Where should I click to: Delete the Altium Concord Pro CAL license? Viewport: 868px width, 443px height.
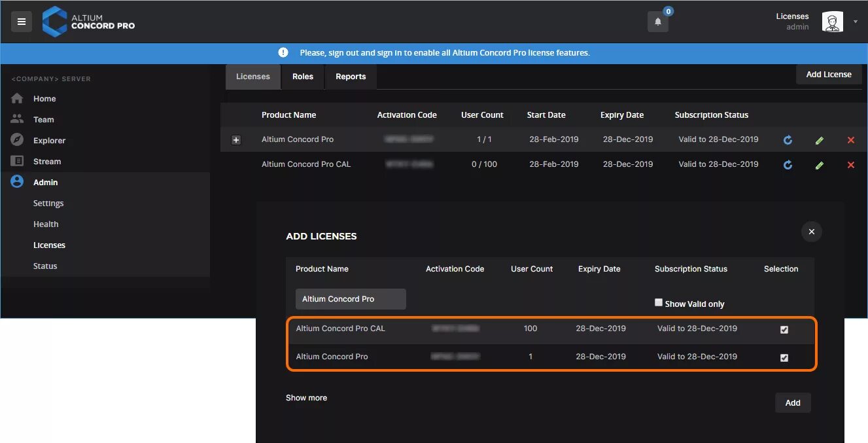pos(850,165)
